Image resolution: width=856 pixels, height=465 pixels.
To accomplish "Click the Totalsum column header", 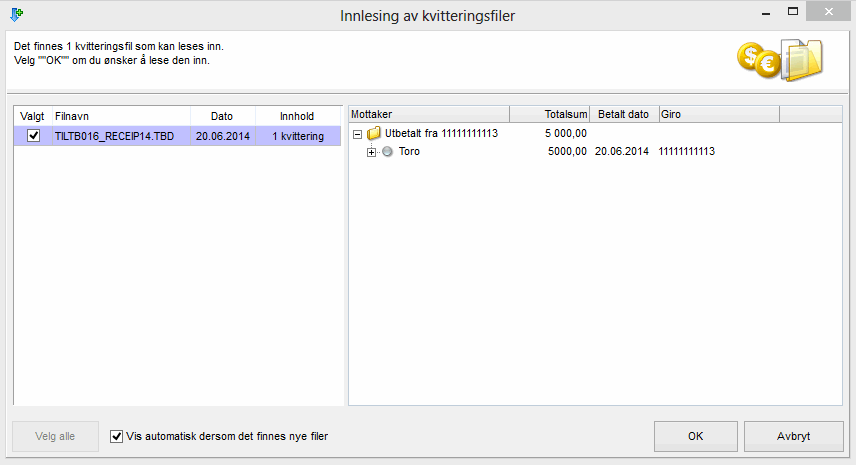I will (550, 114).
